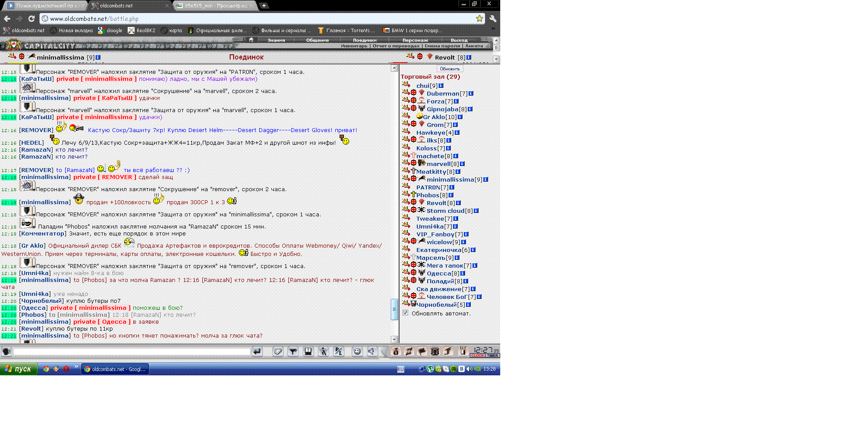
Task: Click the Обновить button
Action: [x=449, y=69]
